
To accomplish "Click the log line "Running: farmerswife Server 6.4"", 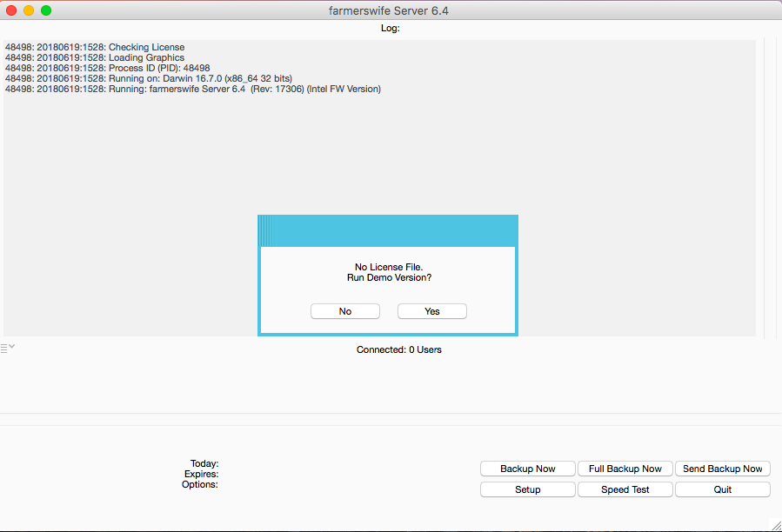I will pos(193,89).
